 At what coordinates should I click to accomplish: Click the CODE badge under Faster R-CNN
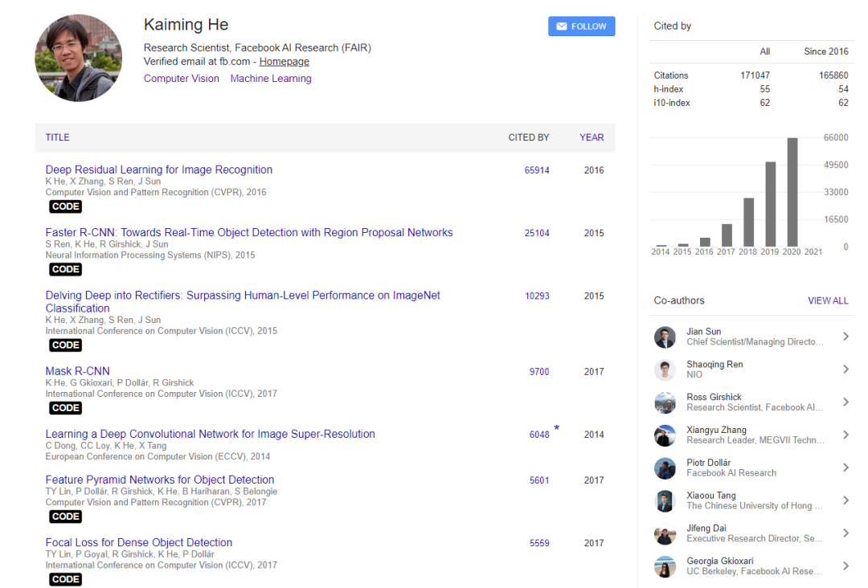[x=65, y=269]
